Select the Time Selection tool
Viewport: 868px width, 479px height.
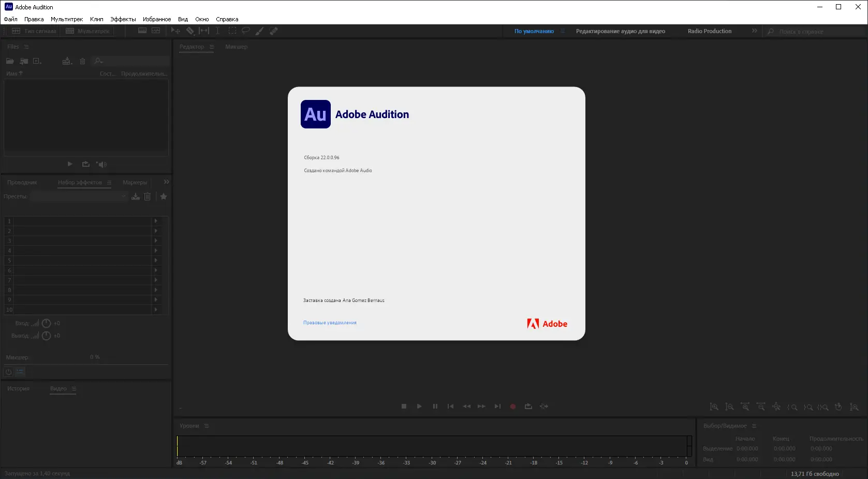pyautogui.click(x=217, y=30)
